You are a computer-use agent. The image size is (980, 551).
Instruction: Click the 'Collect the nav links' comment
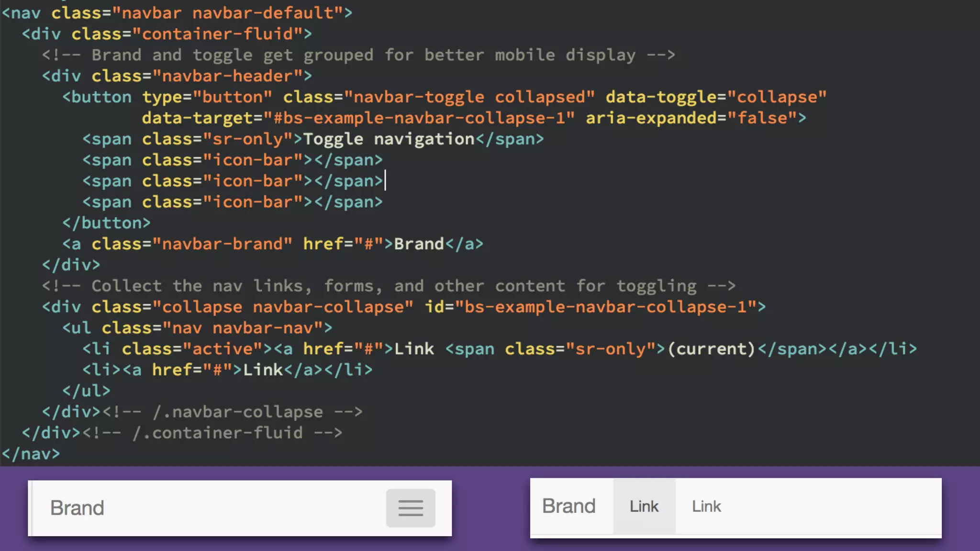[389, 286]
